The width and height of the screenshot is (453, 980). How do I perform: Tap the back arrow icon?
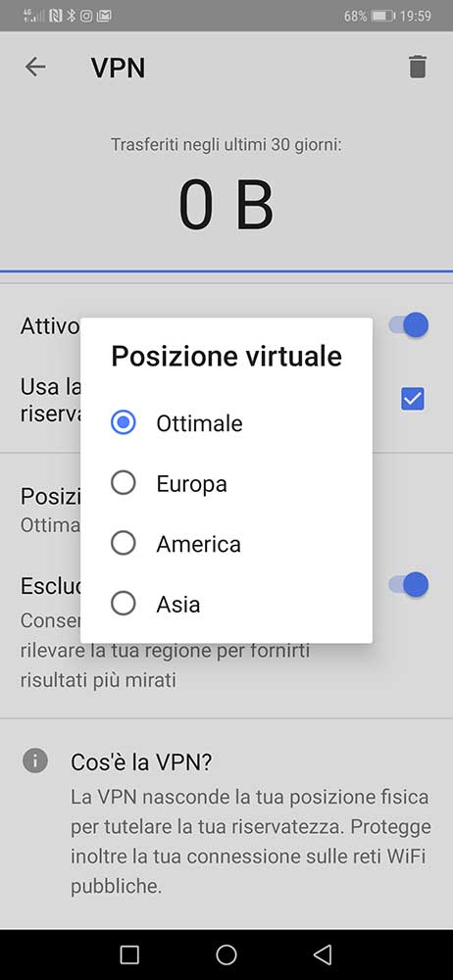click(35, 67)
